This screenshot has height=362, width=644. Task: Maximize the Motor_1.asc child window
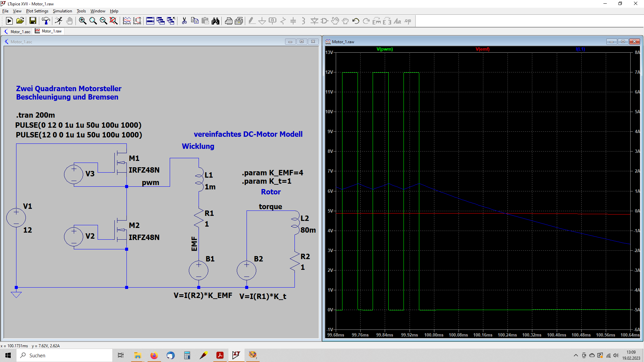pos(302,42)
